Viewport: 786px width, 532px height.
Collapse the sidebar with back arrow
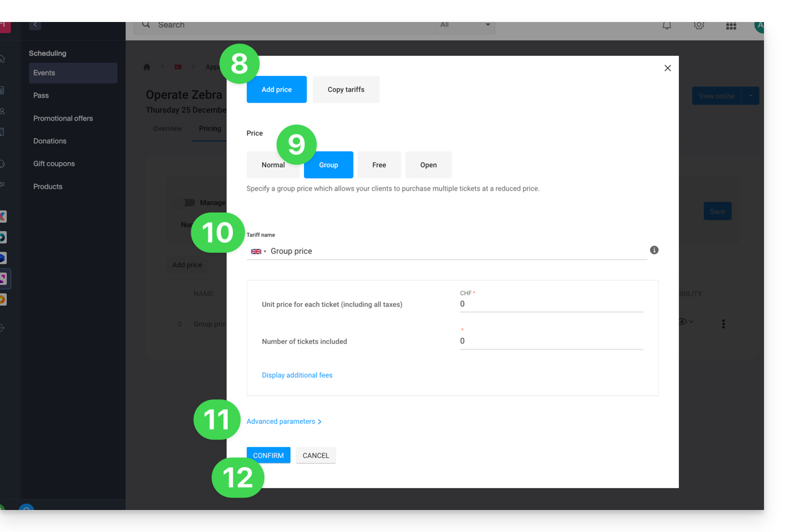[x=35, y=25]
